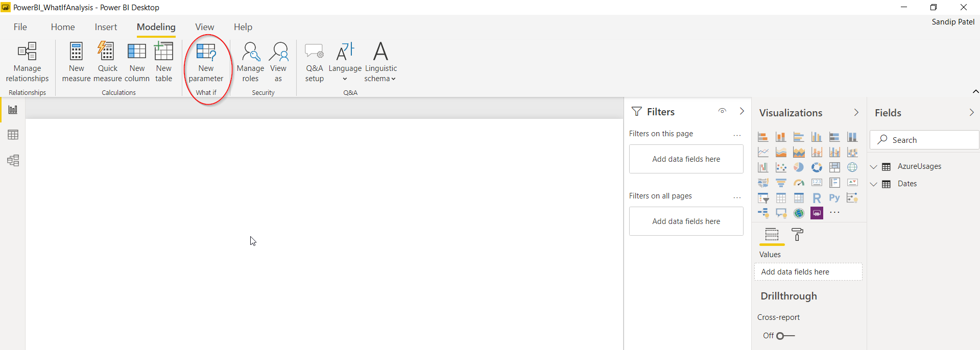Image resolution: width=980 pixels, height=350 pixels.
Task: Collapse the Filters pane
Action: (x=742, y=111)
